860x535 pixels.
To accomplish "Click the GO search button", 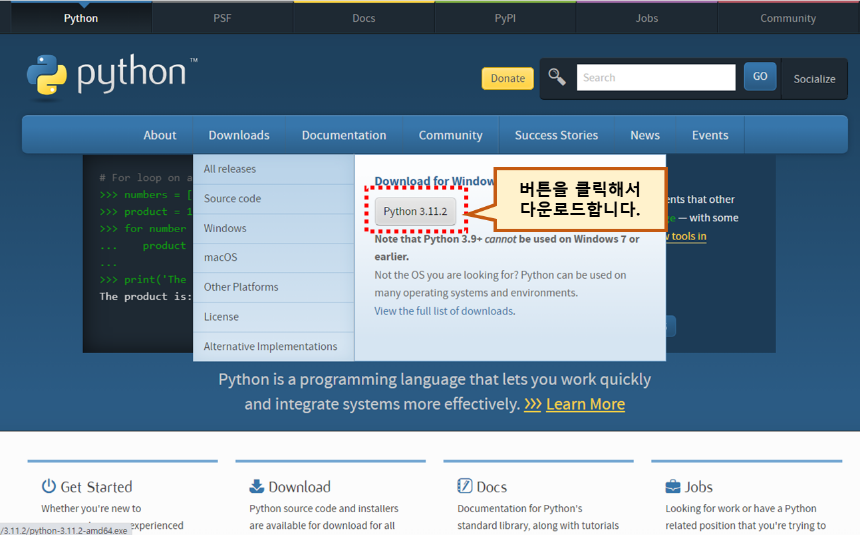I will [x=760, y=76].
